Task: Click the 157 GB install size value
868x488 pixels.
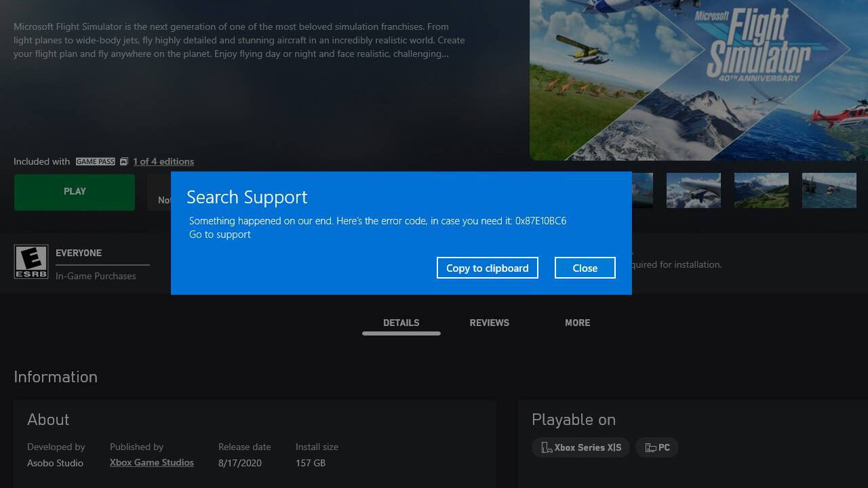Action: point(311,463)
